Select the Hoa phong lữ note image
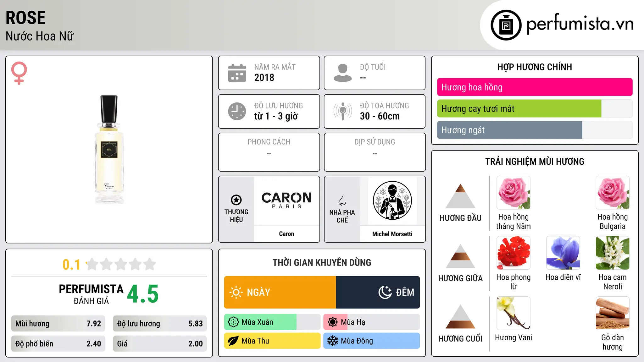 pyautogui.click(x=514, y=253)
